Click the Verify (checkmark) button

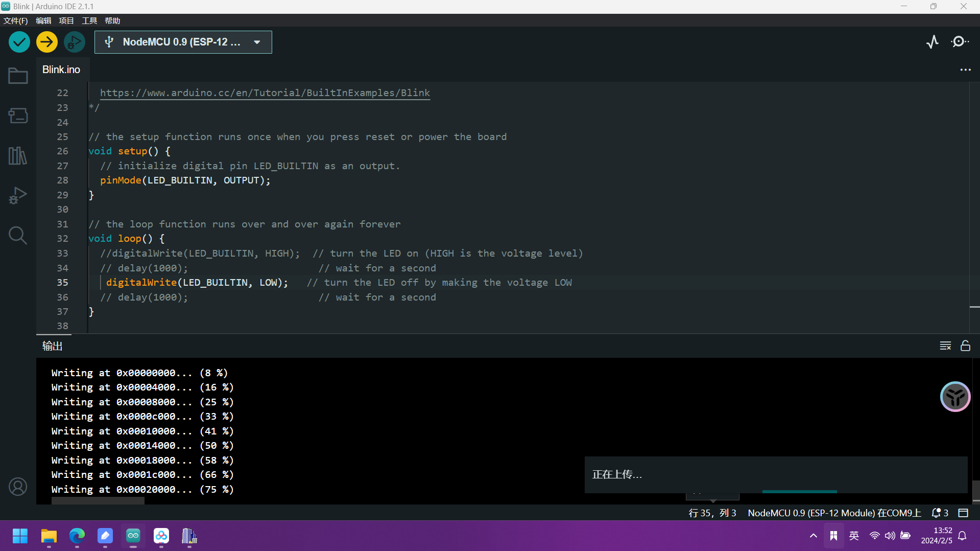(19, 42)
